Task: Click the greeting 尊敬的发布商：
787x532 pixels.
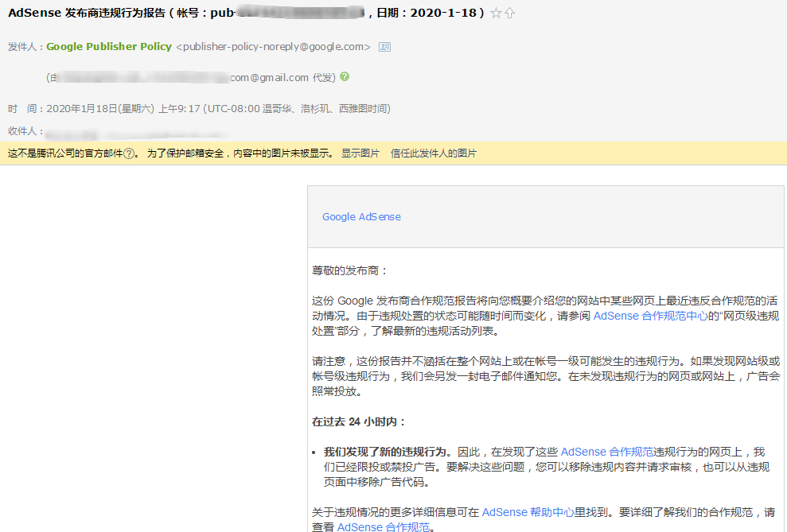Action: point(350,270)
